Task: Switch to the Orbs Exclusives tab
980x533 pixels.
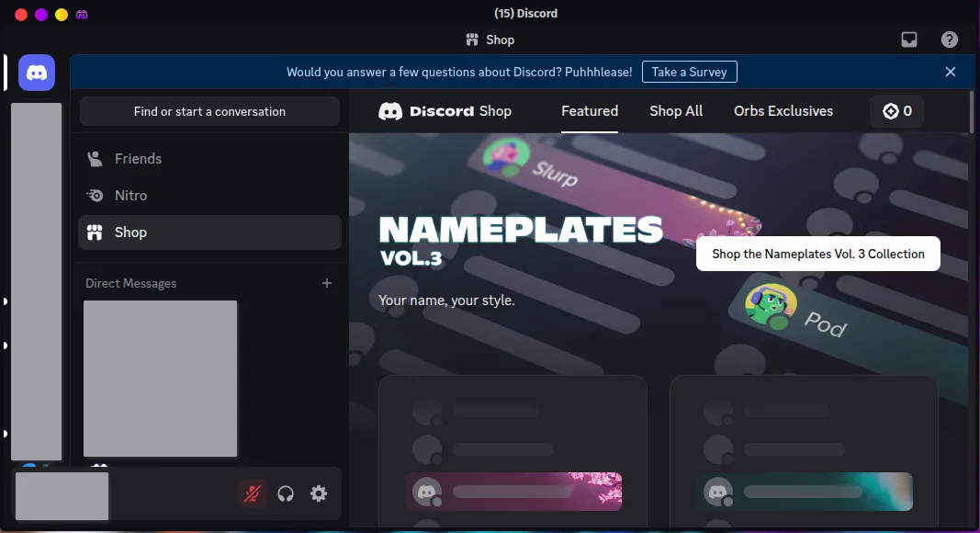Action: [x=783, y=111]
